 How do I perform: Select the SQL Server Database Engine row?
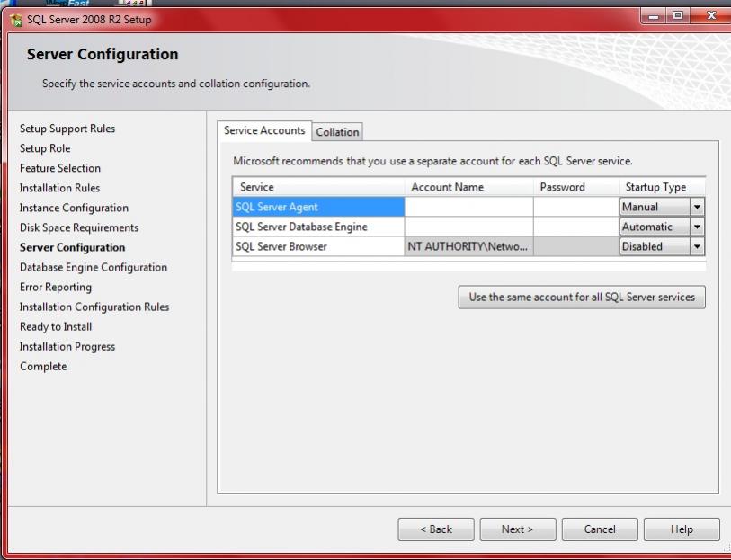318,227
